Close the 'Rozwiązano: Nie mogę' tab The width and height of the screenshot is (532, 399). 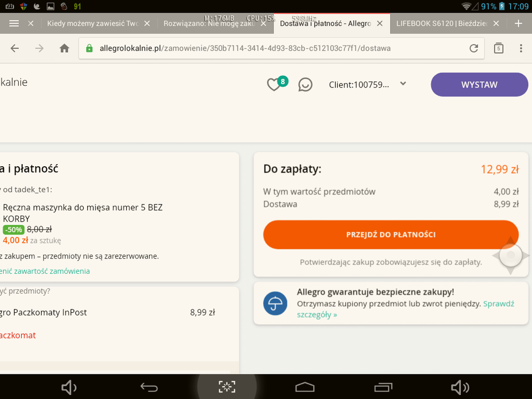click(263, 23)
